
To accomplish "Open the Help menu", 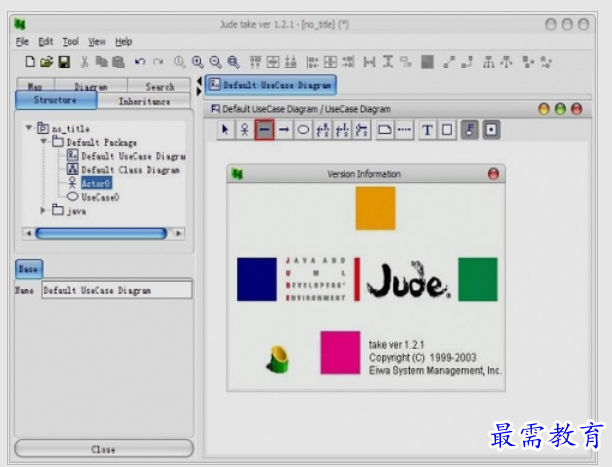I will point(124,41).
